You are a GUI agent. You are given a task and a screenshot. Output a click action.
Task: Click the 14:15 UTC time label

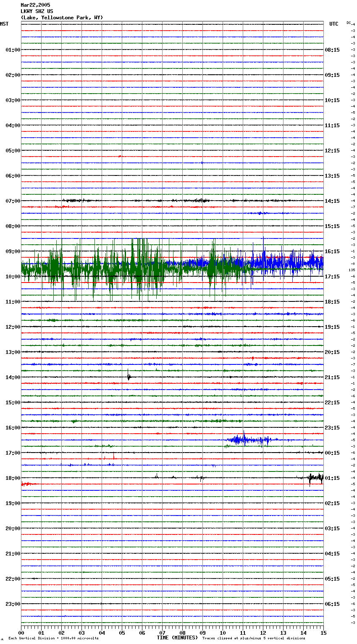pos(332,201)
